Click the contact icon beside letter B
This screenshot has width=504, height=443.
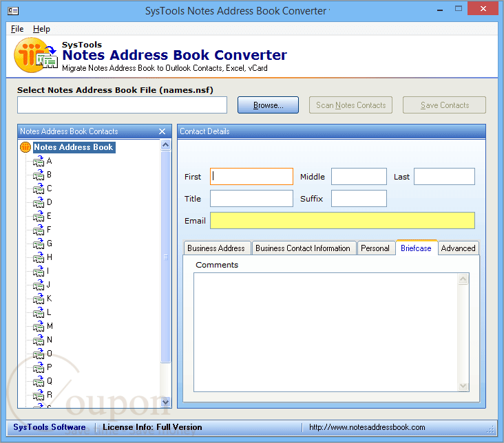(39, 175)
